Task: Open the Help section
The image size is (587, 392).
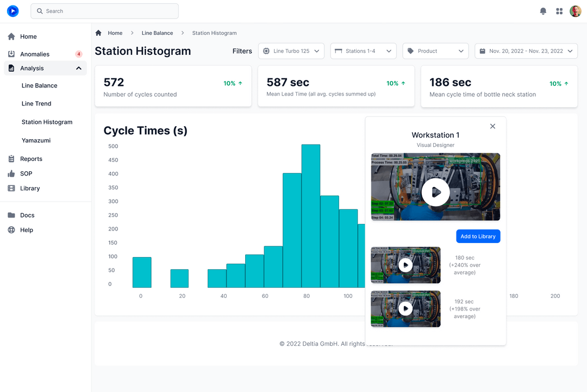Action: (x=25, y=230)
